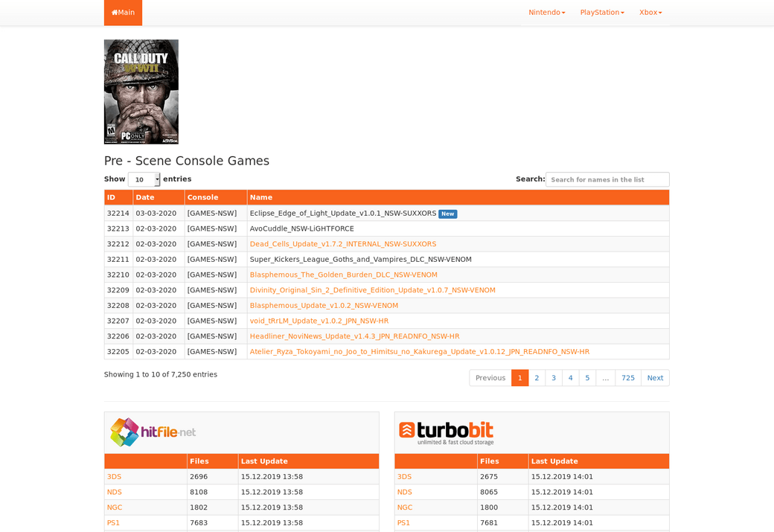This screenshot has width=774, height=532.
Task: Open Blasphemous_The_Golden_Burden_DLC link
Action: pos(344,275)
